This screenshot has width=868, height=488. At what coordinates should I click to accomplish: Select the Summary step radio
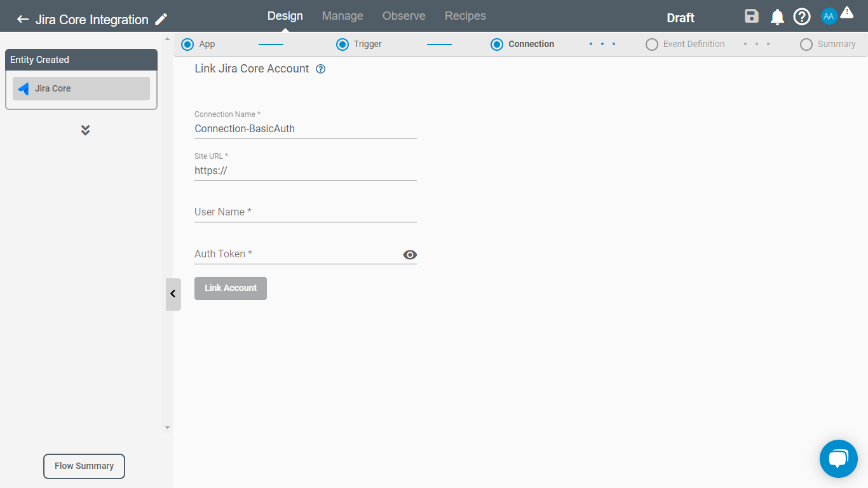(806, 44)
